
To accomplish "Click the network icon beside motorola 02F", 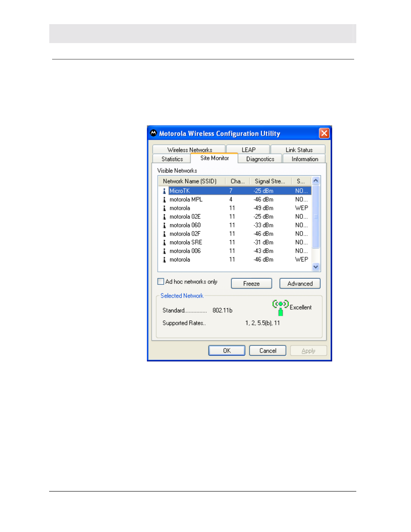I will [164, 234].
